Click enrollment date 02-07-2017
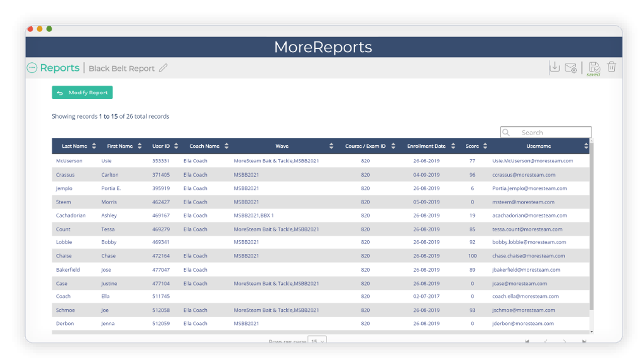The image size is (644, 364). coord(426,296)
